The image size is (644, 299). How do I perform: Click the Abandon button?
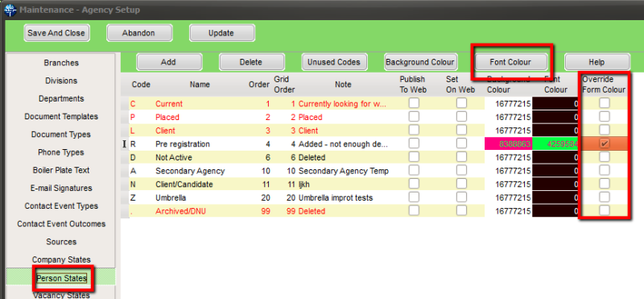(x=139, y=33)
